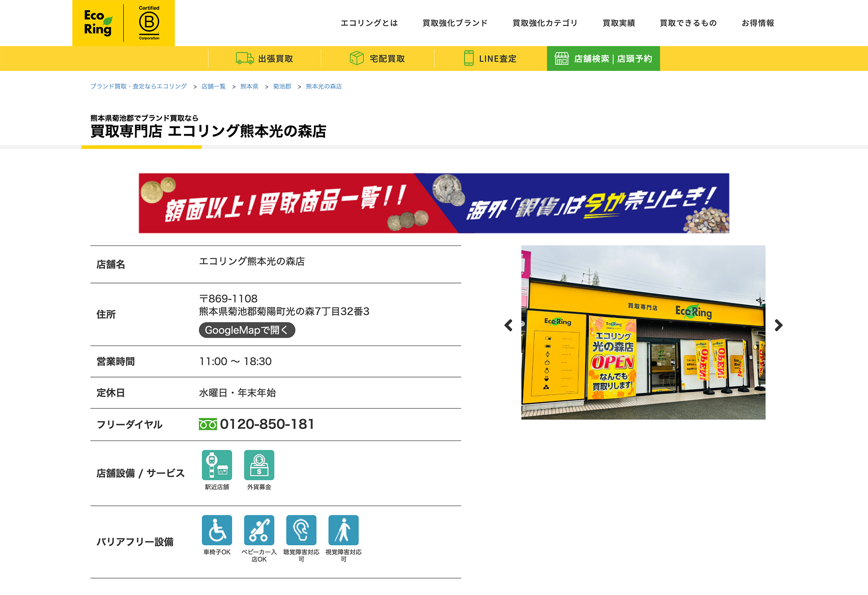The image size is (868, 595).
Task: Show previous store photo with left arrow
Action: 509,325
